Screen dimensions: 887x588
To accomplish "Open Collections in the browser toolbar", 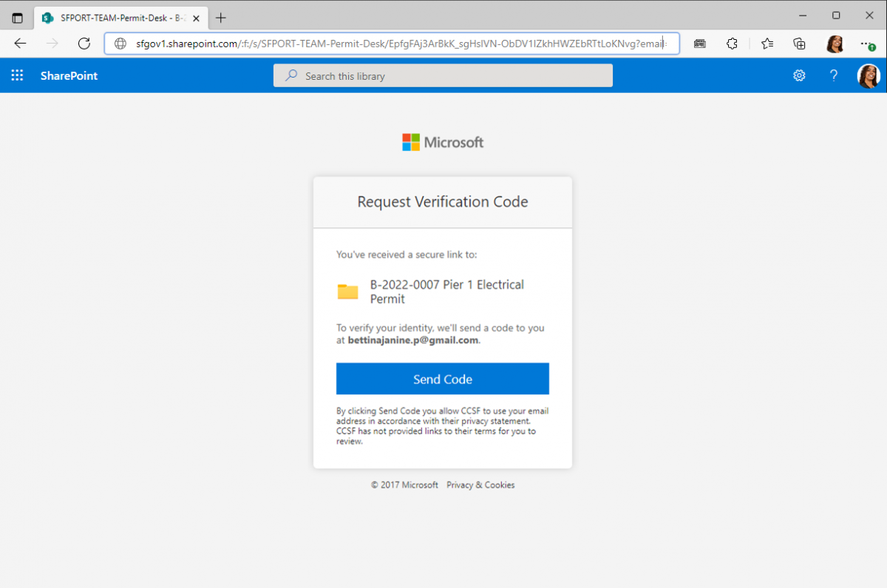I will coord(799,43).
